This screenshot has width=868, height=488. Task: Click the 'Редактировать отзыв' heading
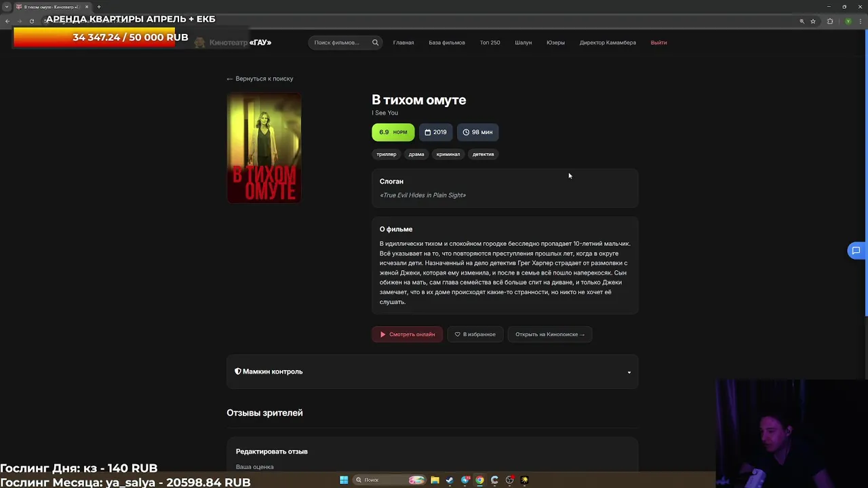[272, 451]
